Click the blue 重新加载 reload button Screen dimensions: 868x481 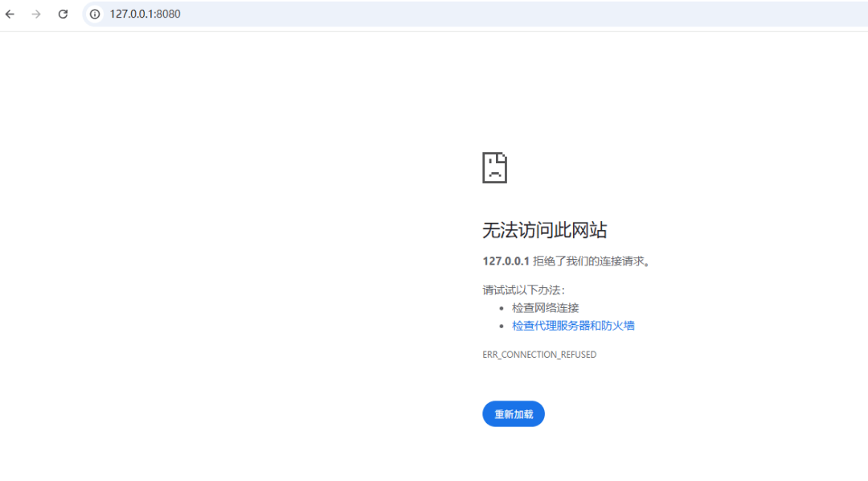click(x=513, y=414)
